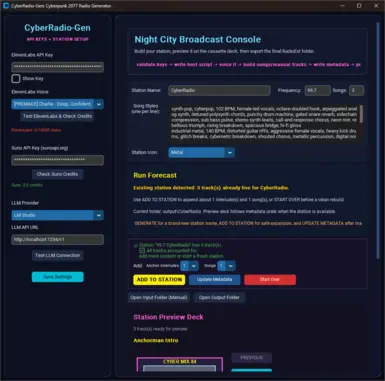
Task: Click the pink workflow steps line
Action: (x=248, y=64)
